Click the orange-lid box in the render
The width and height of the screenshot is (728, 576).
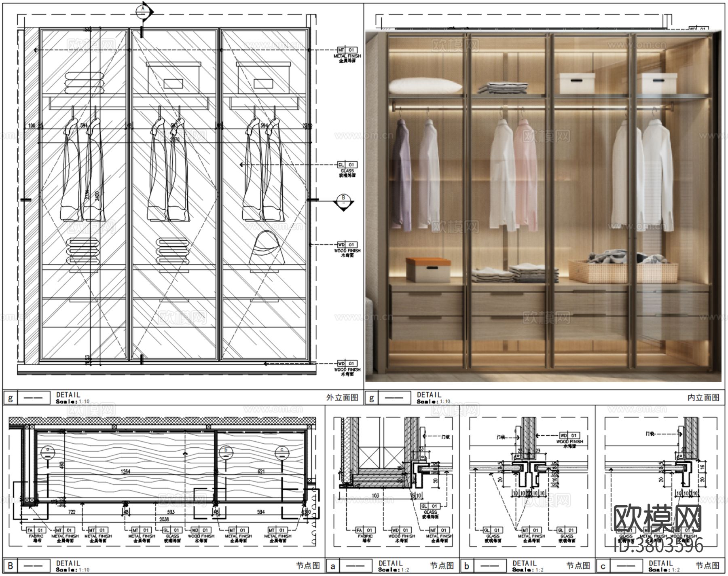point(428,270)
